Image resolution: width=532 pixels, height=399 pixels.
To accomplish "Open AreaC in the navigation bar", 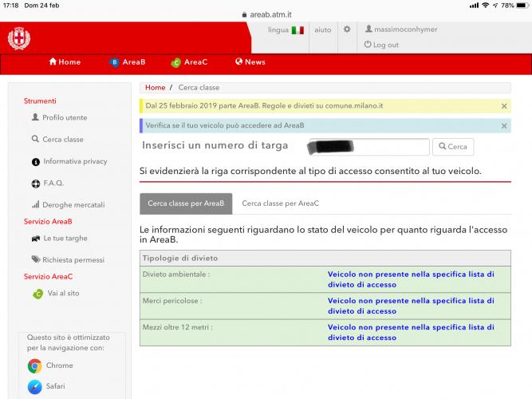I will tap(190, 62).
